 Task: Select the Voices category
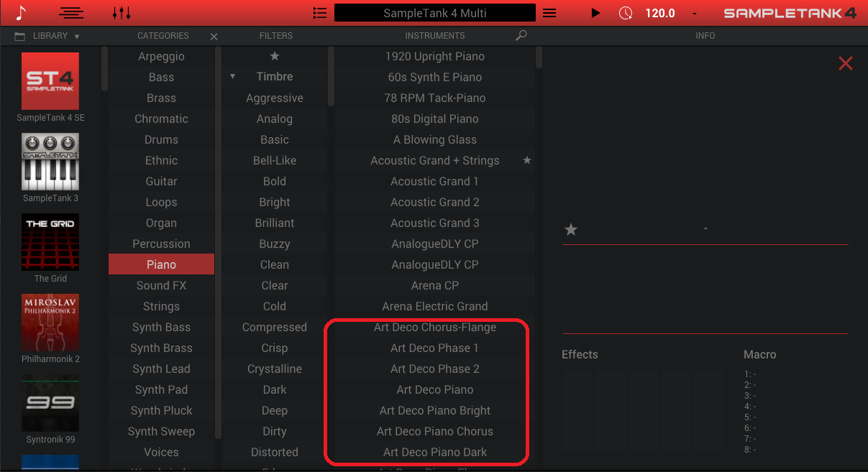point(161,452)
